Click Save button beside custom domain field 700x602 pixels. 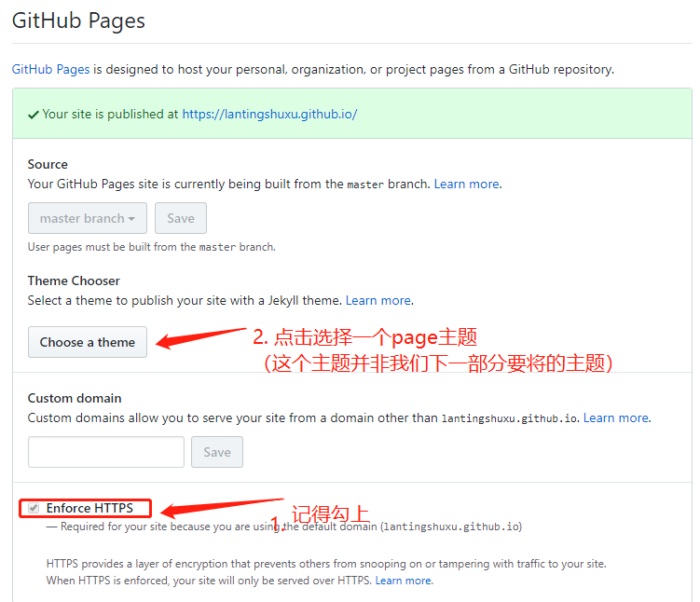click(217, 452)
